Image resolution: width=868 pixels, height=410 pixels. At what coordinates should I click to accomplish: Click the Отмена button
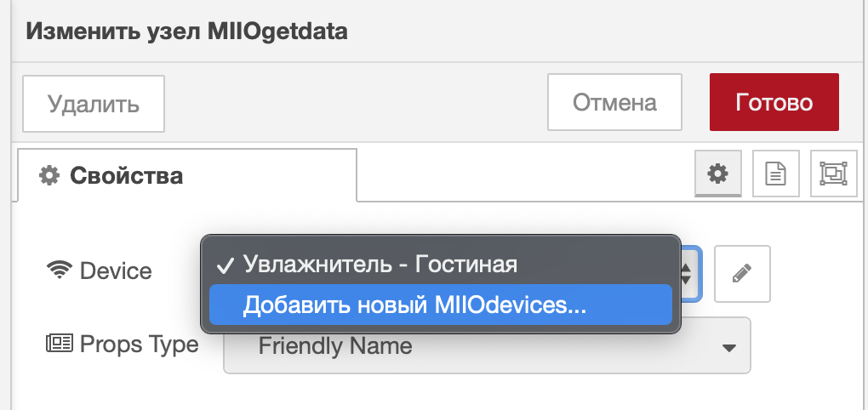pos(614,102)
